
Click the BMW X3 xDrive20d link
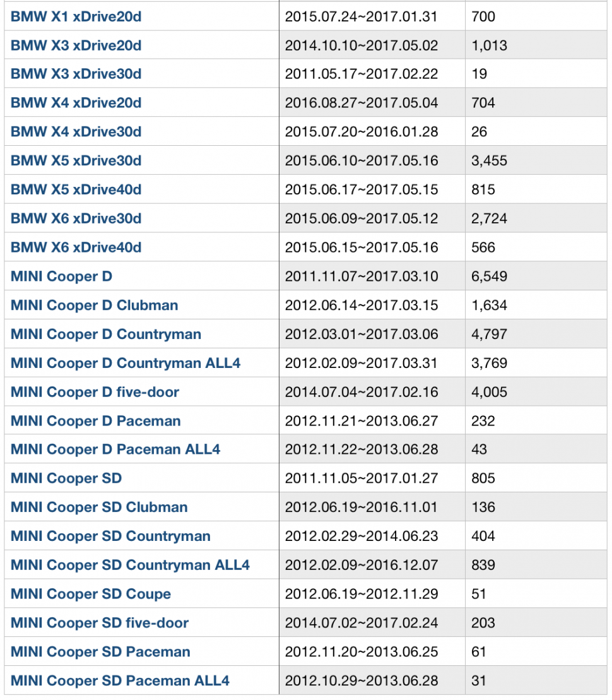pos(76,45)
